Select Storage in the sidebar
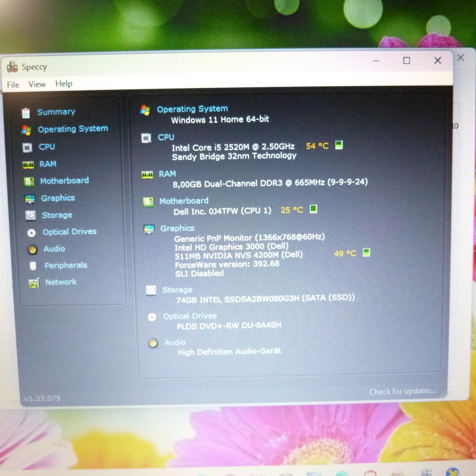 click(57, 215)
